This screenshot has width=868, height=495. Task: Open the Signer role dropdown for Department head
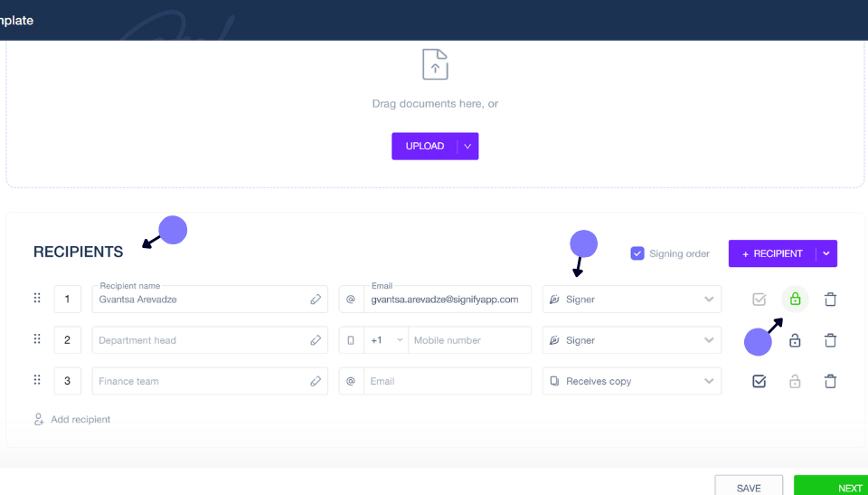(632, 339)
